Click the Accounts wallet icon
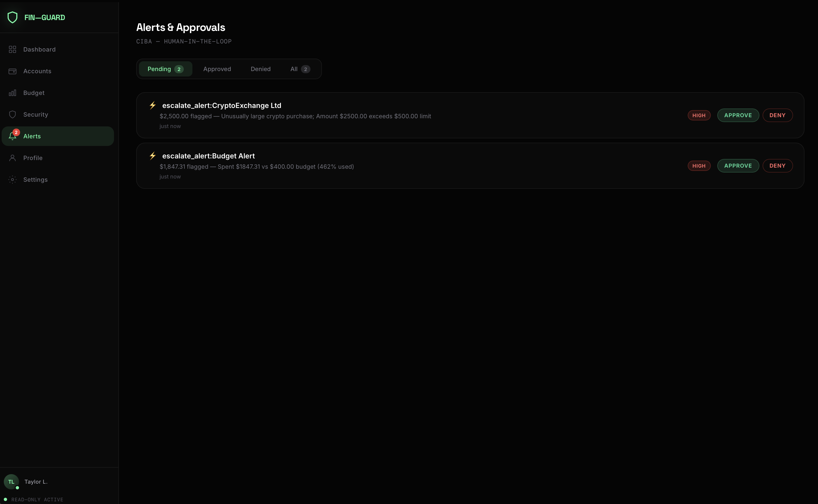 12,71
